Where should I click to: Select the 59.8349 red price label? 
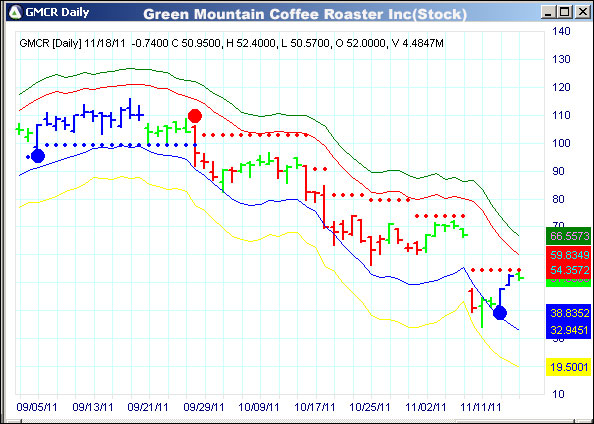tap(569, 255)
